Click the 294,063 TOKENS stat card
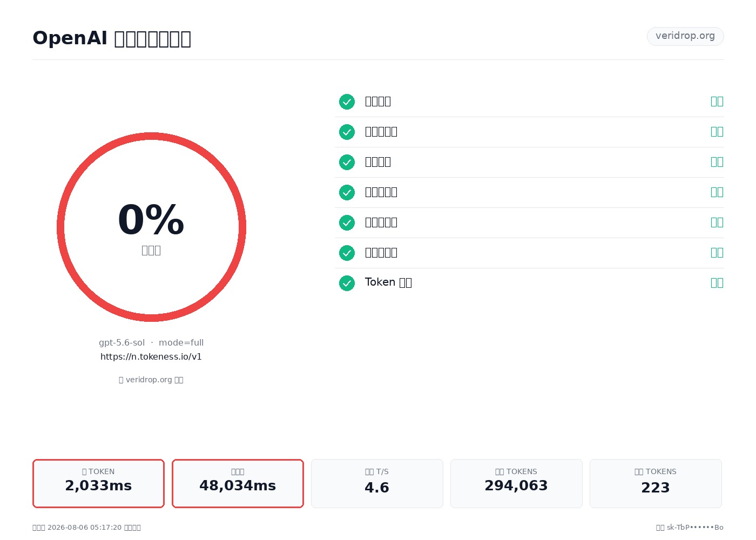The image size is (756, 540). (x=516, y=483)
